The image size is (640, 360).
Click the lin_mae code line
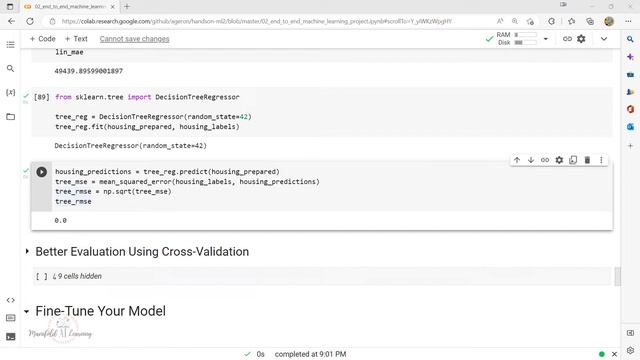[69, 52]
